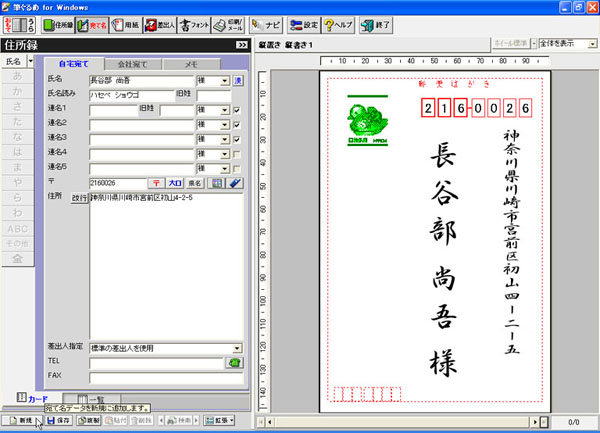
Task: Click the ヘルプ help icon
Action: [338, 23]
